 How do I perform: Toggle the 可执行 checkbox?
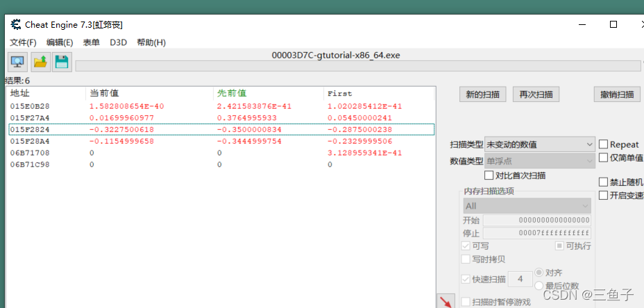559,246
